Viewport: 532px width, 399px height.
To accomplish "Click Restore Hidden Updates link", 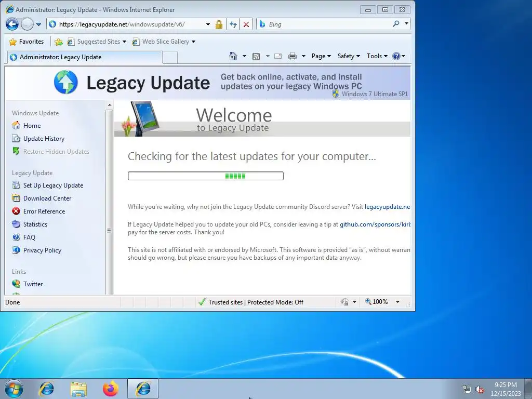I will click(x=56, y=152).
